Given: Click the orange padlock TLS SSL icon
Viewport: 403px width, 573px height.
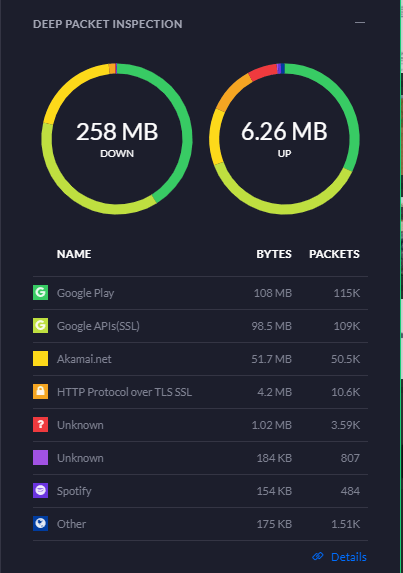Looking at the screenshot, I should coord(41,392).
